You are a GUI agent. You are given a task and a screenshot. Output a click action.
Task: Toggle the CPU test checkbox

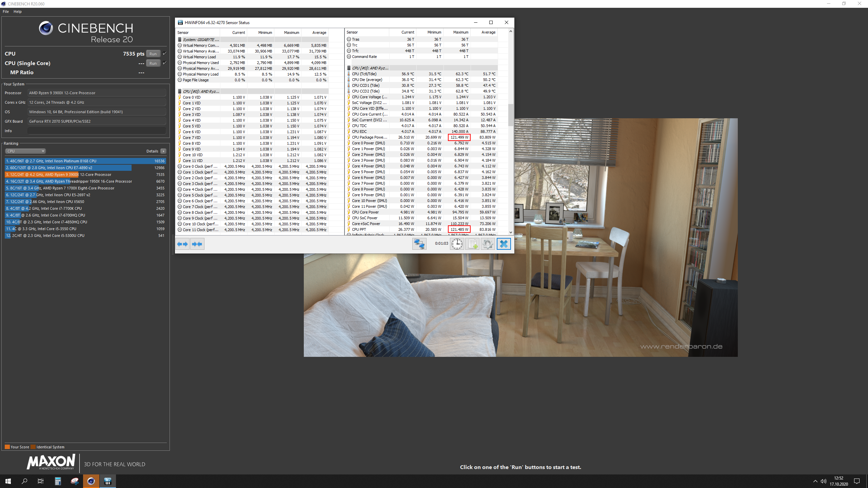[x=164, y=54]
